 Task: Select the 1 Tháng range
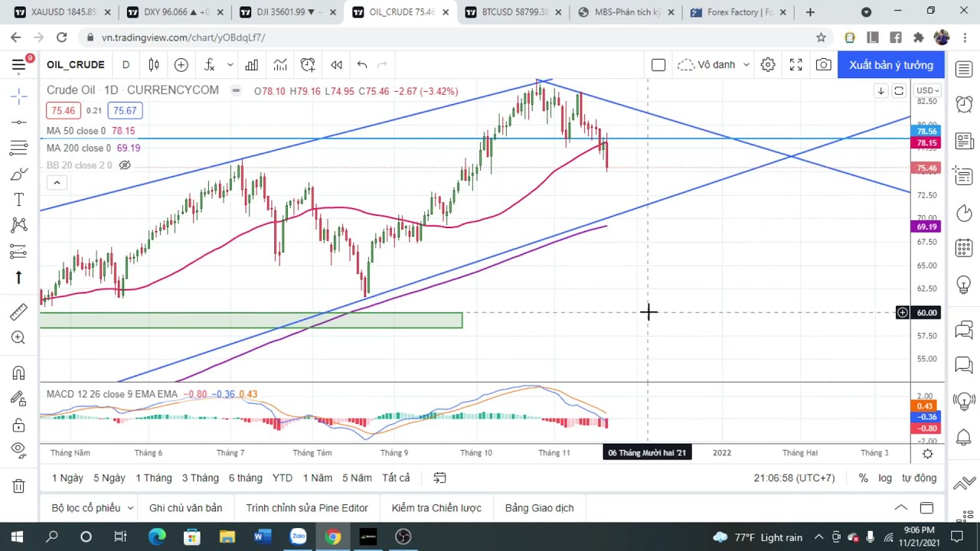[x=154, y=478]
